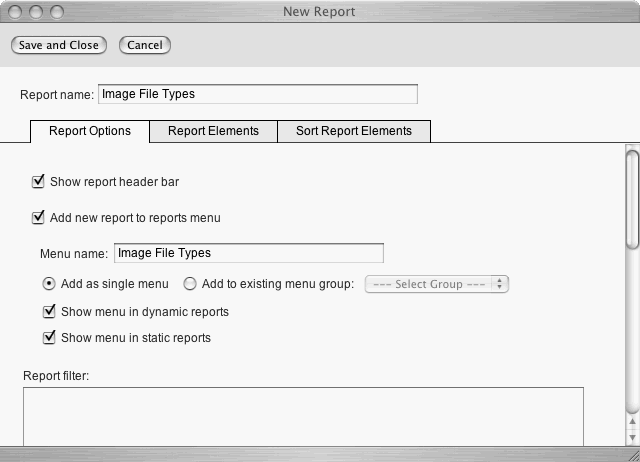
Task: Toggle Add new report to reports menu
Action: click(x=39, y=217)
